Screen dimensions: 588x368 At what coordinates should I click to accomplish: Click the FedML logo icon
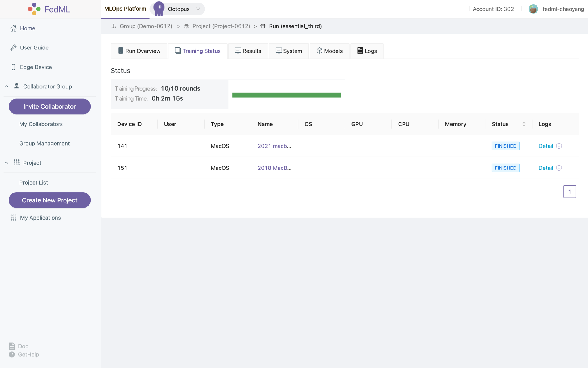(34, 9)
